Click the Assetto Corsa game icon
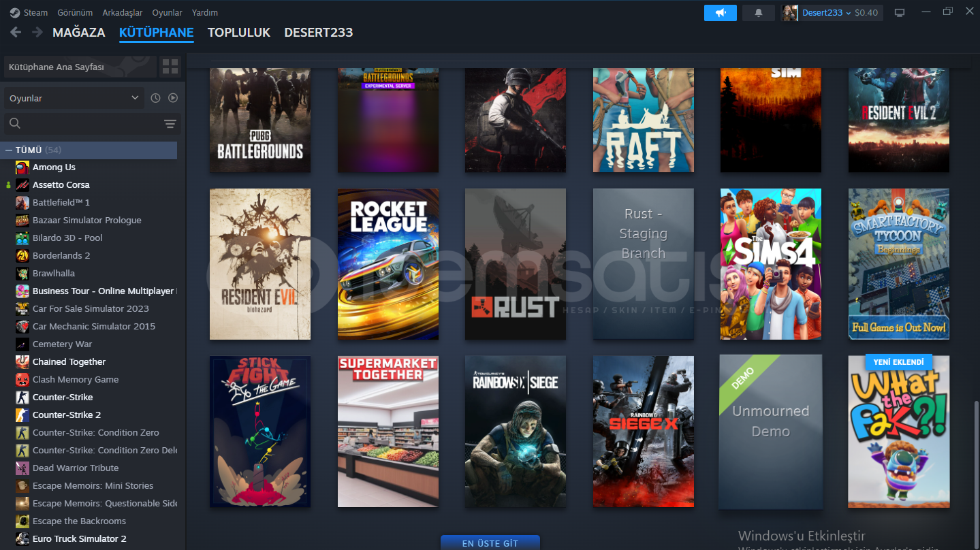Image resolution: width=980 pixels, height=550 pixels. (22, 185)
